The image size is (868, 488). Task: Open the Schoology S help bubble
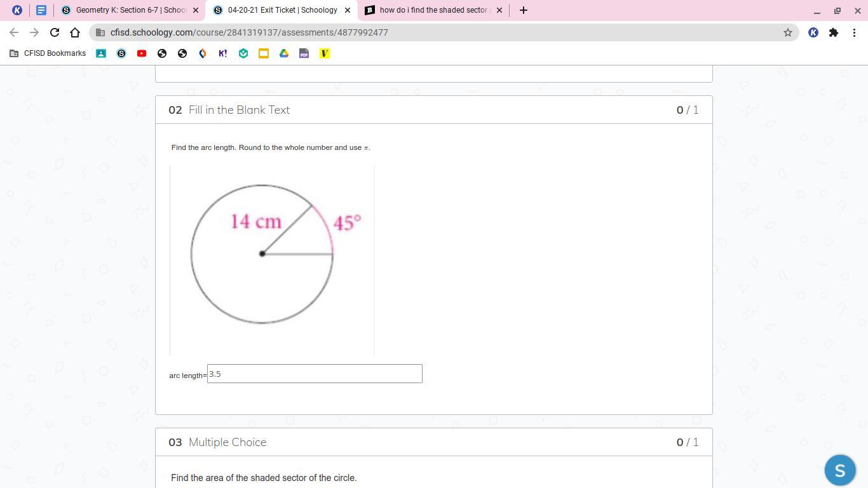pos(840,470)
